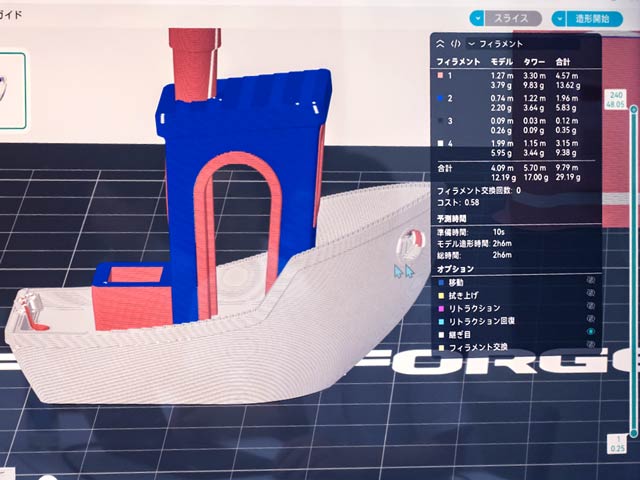Click the 17.00 g tower total weight
Screen dimensions: 640x480
tap(536, 178)
